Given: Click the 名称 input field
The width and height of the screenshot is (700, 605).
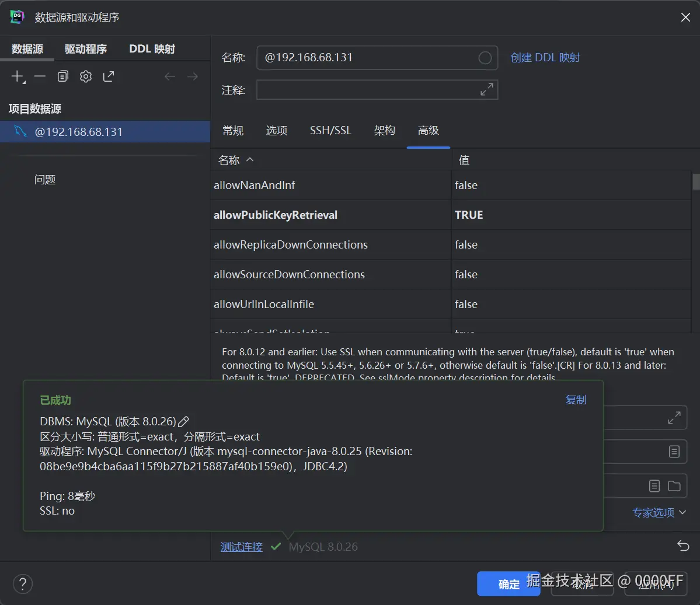Looking at the screenshot, I should [377, 58].
